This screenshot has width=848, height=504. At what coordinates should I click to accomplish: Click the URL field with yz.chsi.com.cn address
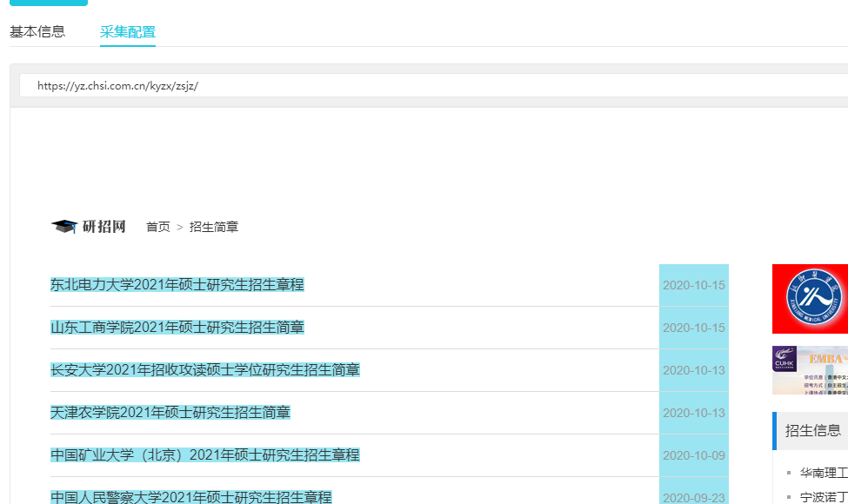434,85
